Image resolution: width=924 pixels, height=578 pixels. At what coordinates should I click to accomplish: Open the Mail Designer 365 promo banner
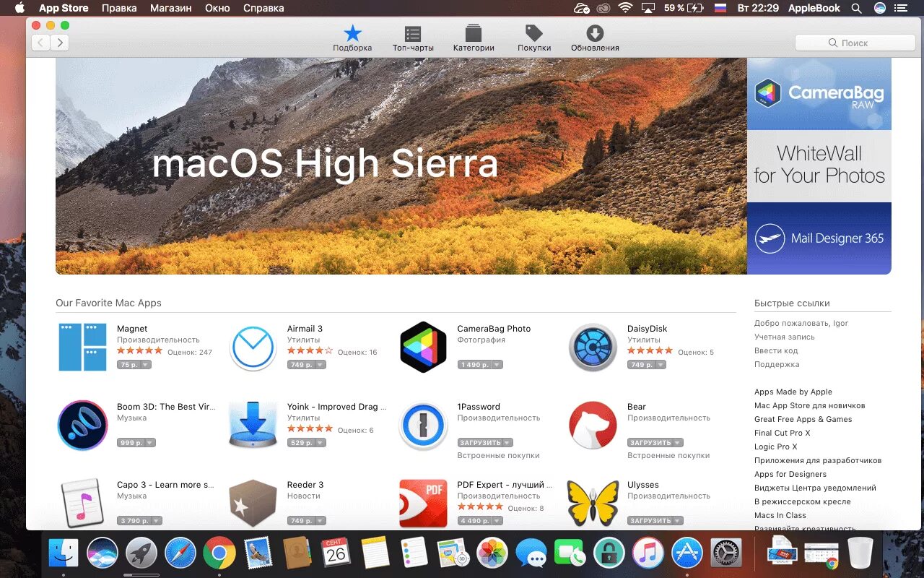coord(819,238)
